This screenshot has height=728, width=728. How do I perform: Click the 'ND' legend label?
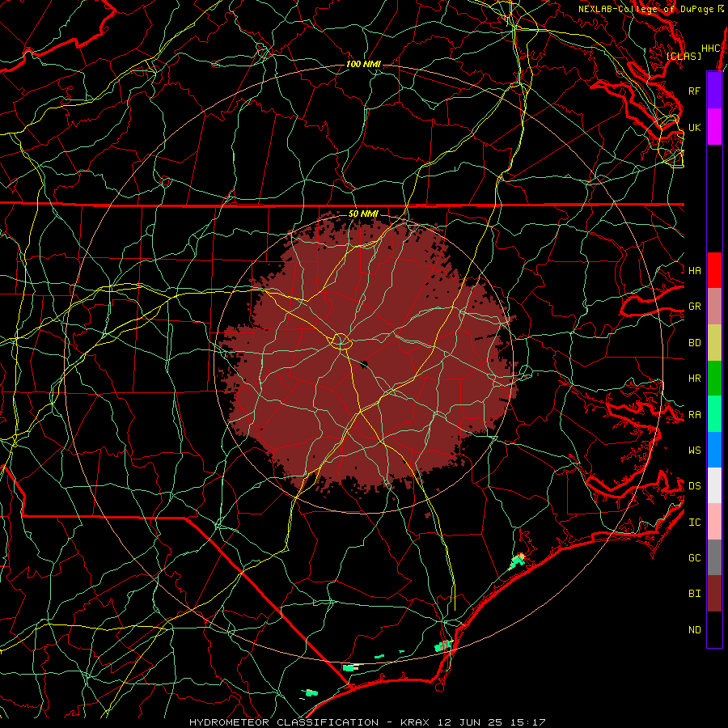click(x=694, y=630)
